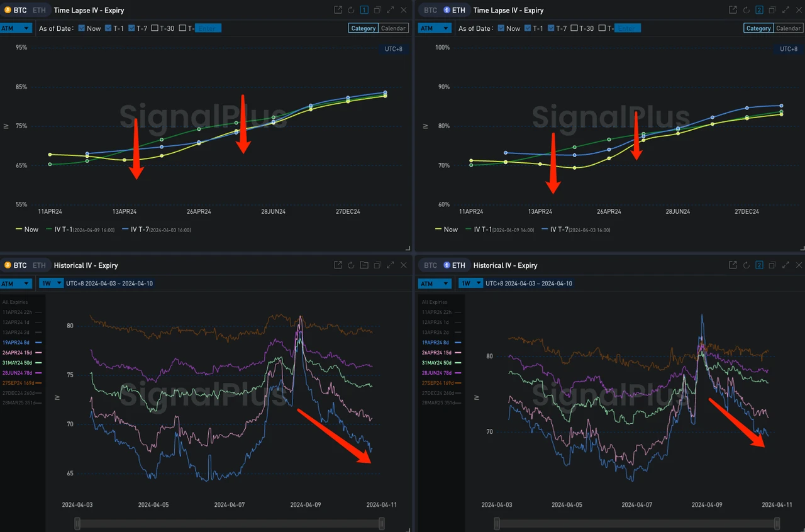Open the 1W timeframe dropdown in ETH Historical IV
The width and height of the screenshot is (805, 532).
tap(470, 283)
